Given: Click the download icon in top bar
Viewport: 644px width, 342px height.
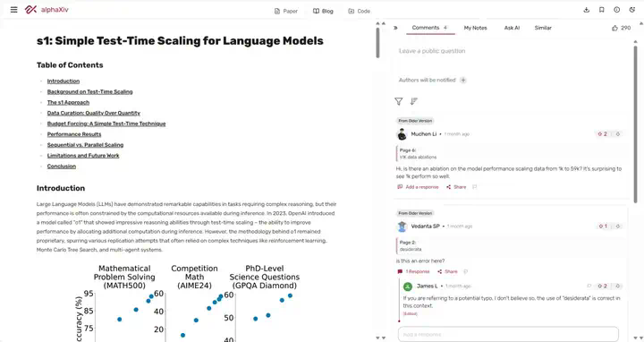Looking at the screenshot, I should (587, 10).
